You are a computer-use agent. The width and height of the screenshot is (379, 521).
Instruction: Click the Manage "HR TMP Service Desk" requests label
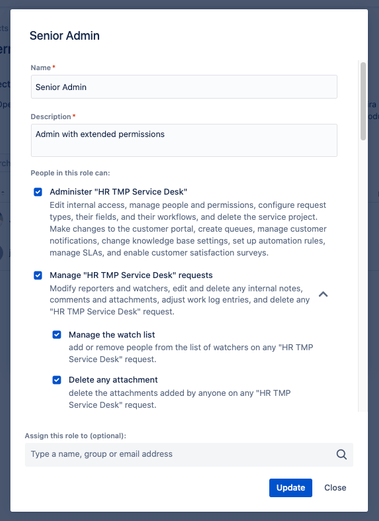pyautogui.click(x=131, y=275)
